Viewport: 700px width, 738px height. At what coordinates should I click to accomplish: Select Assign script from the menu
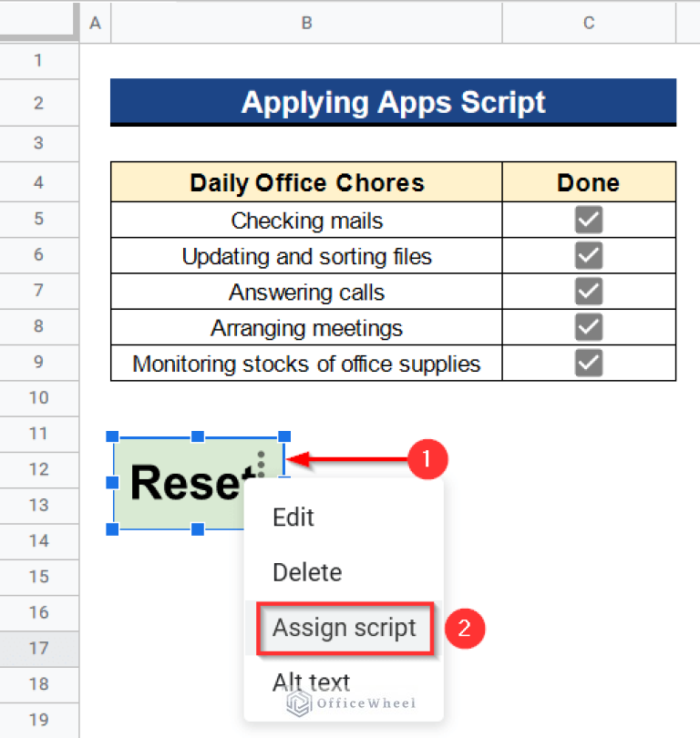coord(345,628)
